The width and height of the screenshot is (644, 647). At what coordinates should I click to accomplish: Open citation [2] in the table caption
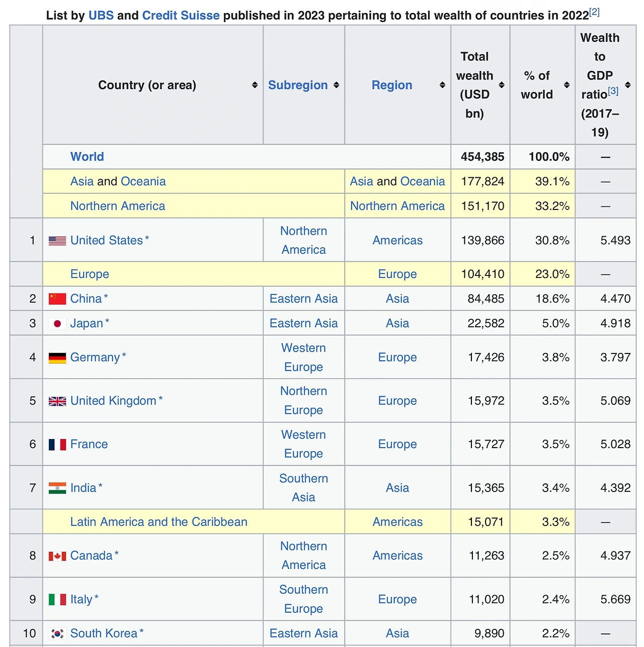click(594, 12)
